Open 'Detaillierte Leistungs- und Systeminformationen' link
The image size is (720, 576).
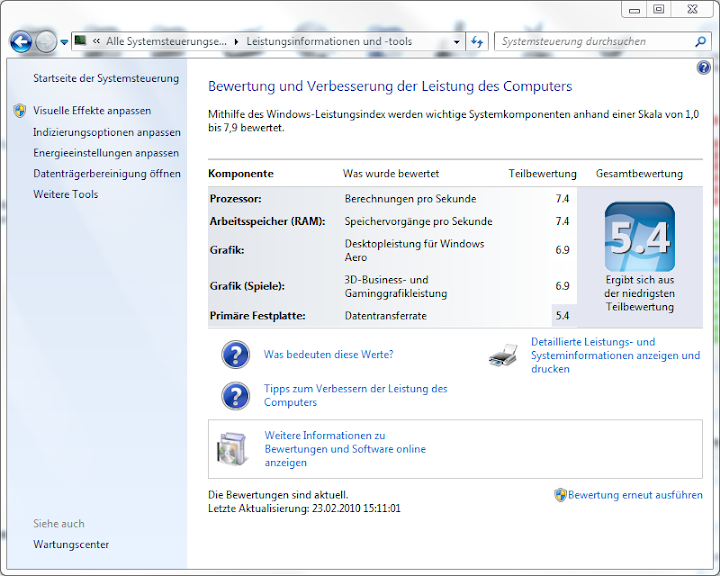[615, 356]
